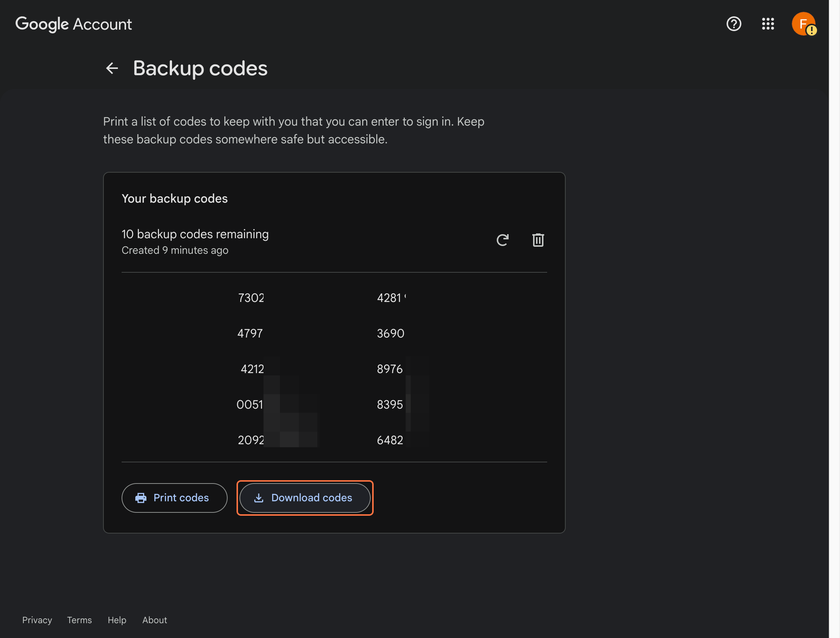Click the backup code starting with 6482
Image resolution: width=840 pixels, height=638 pixels.
pos(390,440)
